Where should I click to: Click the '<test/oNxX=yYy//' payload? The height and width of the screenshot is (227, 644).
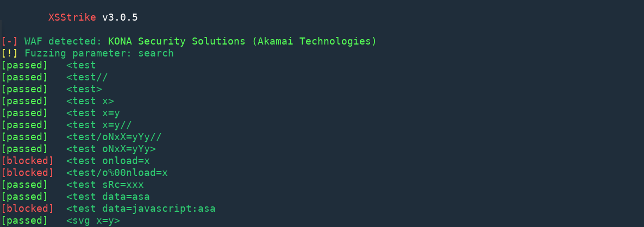click(114, 137)
